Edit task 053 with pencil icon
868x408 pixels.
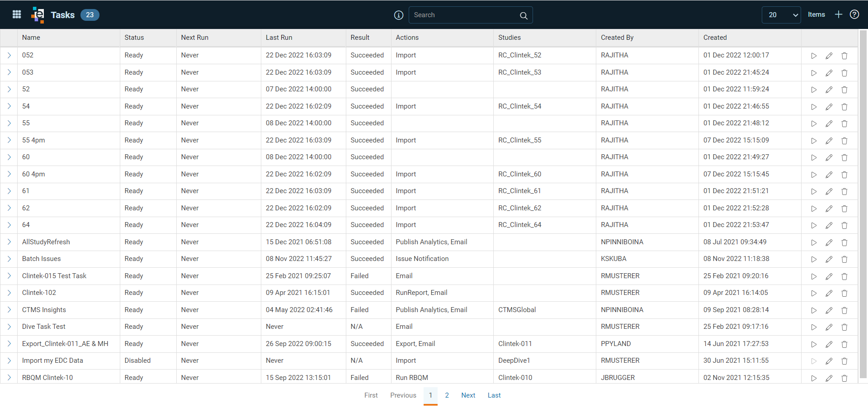pos(829,73)
